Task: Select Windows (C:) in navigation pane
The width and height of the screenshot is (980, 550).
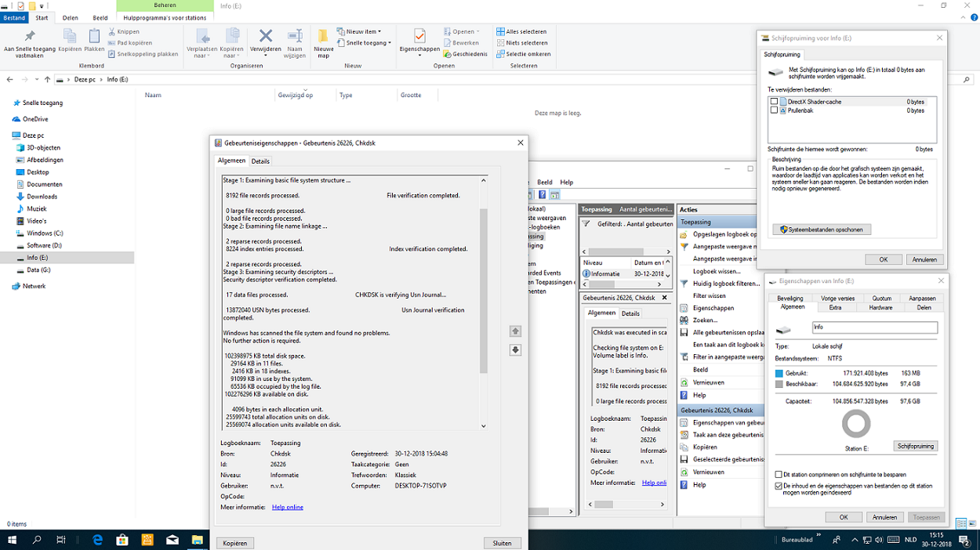Action: click(x=45, y=233)
